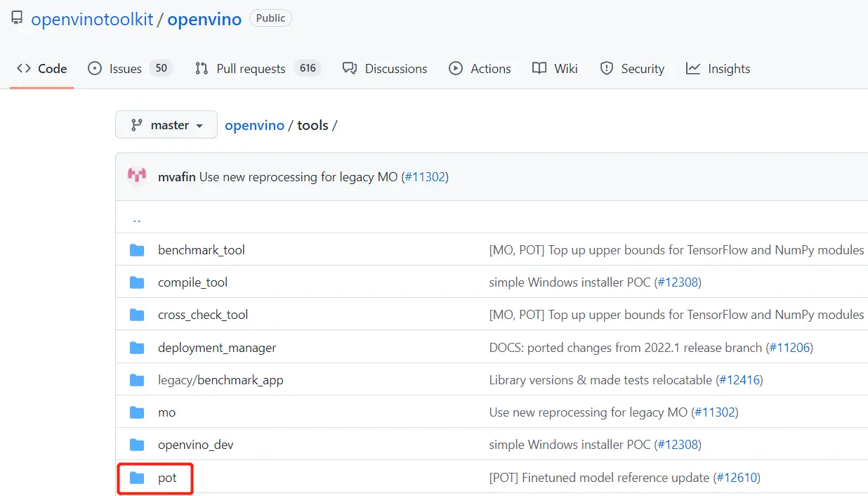Click the Public visibility badge
Image resolution: width=868 pixels, height=496 pixels.
270,18
